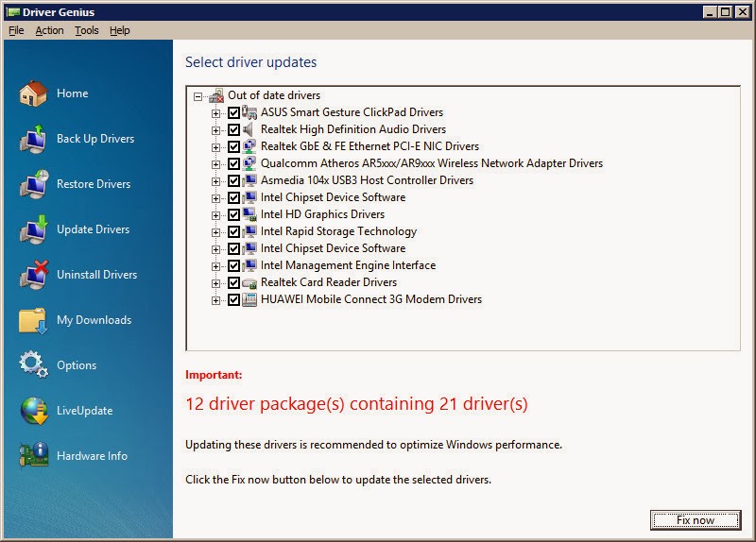Click the Qualcomm Atheros wireless adapter icon

[x=249, y=163]
